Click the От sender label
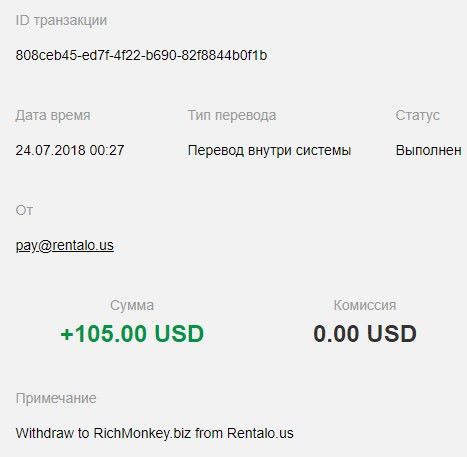467x457 pixels. (x=24, y=210)
